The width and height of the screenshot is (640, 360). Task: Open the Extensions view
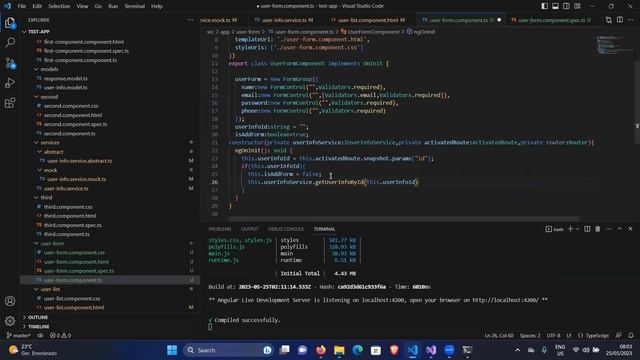tap(10, 102)
